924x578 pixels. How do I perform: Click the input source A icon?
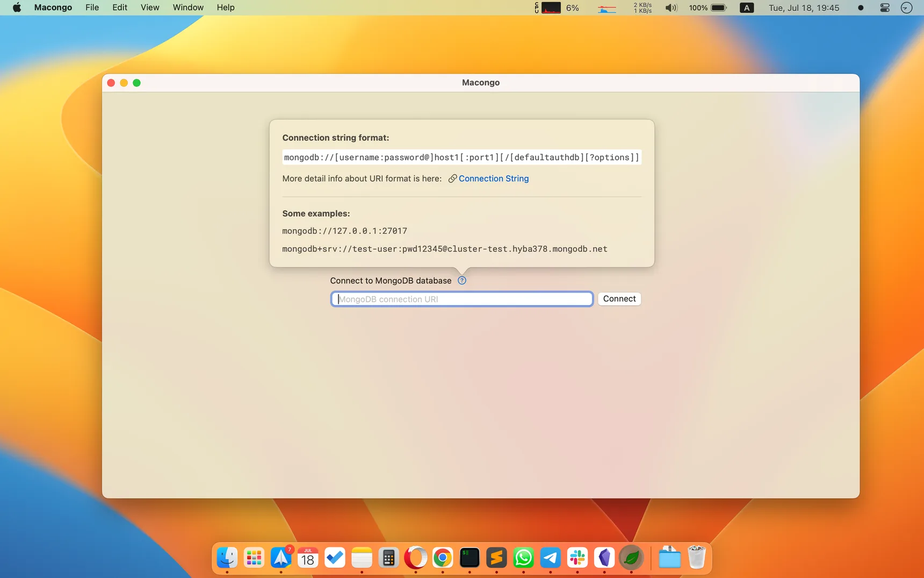point(747,8)
